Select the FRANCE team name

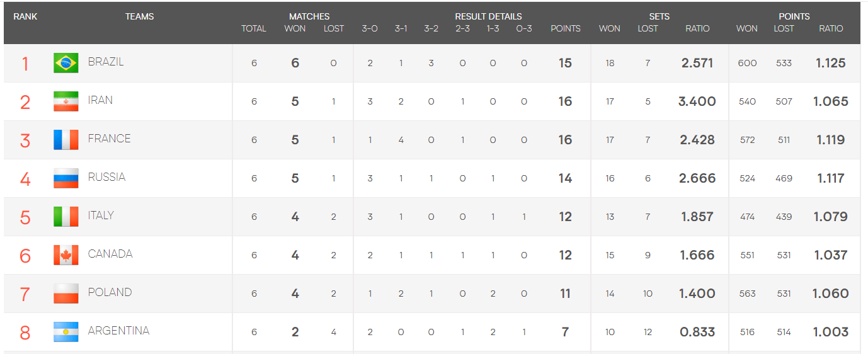[x=110, y=139]
